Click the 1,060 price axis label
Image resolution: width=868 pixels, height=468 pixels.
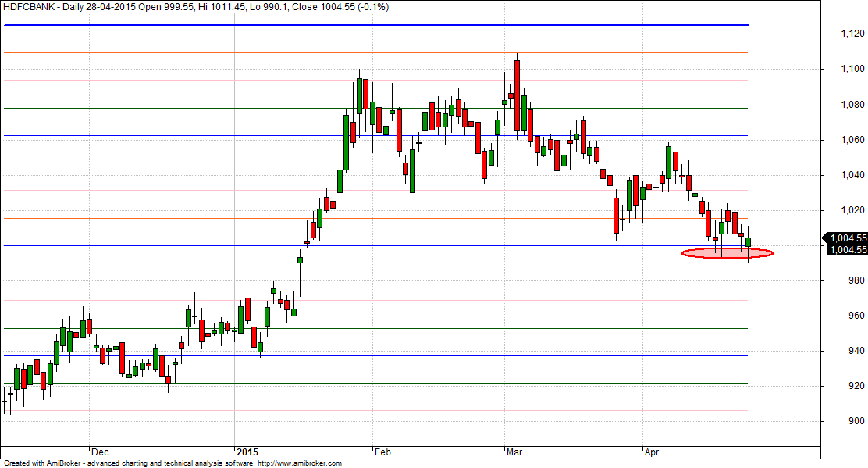point(852,140)
